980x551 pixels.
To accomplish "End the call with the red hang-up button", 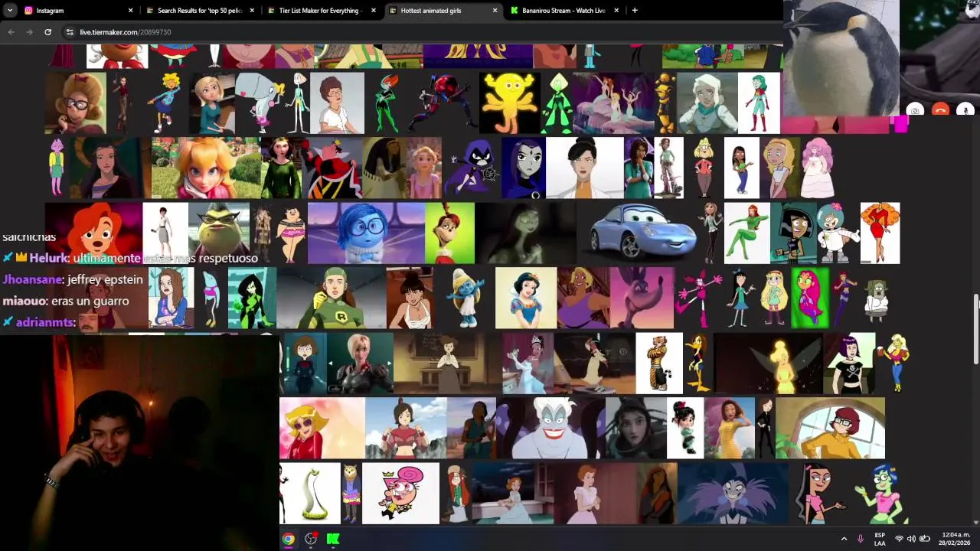I will pos(940,110).
